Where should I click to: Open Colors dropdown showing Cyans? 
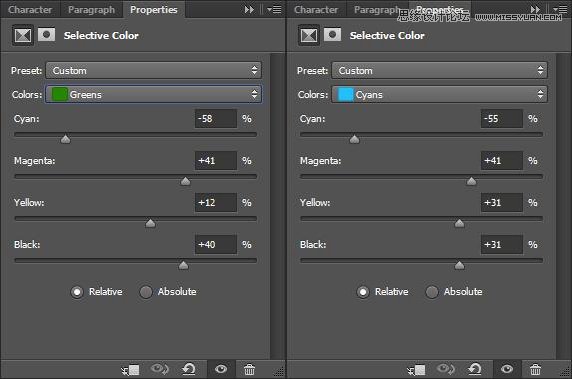440,94
